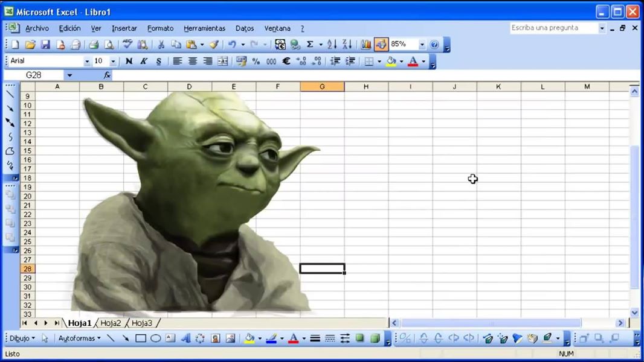Open a file with the folder icon
Image resolution: width=644 pixels, height=362 pixels.
30,44
